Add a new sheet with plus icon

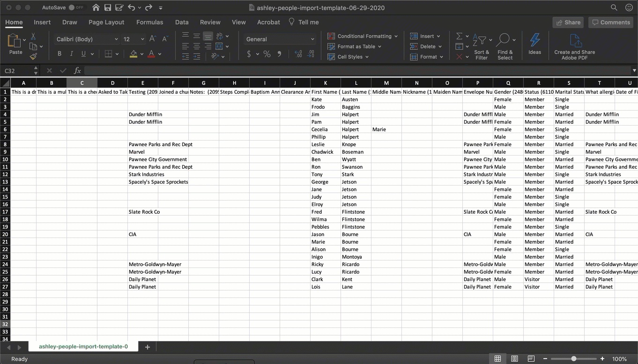pyautogui.click(x=147, y=347)
